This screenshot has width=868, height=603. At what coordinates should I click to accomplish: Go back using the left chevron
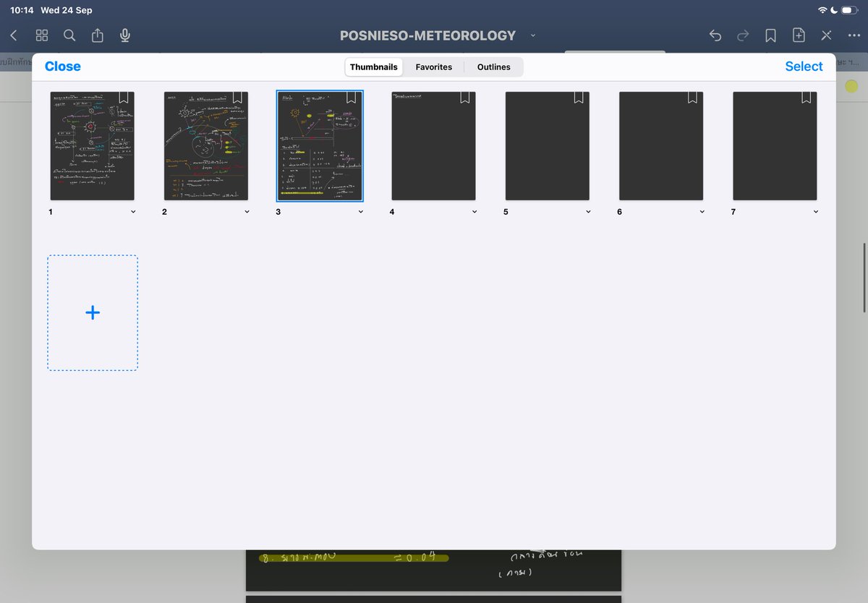[14, 35]
